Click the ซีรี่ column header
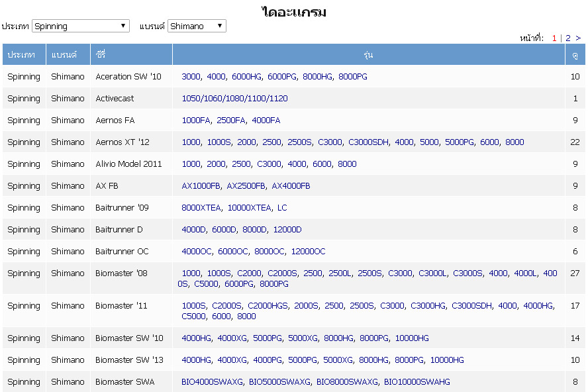Viewport: 588px width, 392px height. tap(131, 55)
